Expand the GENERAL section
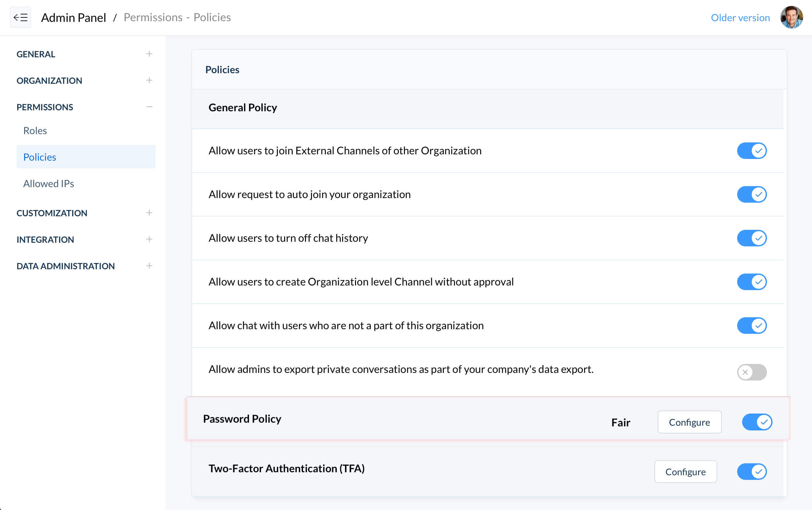 [x=149, y=54]
